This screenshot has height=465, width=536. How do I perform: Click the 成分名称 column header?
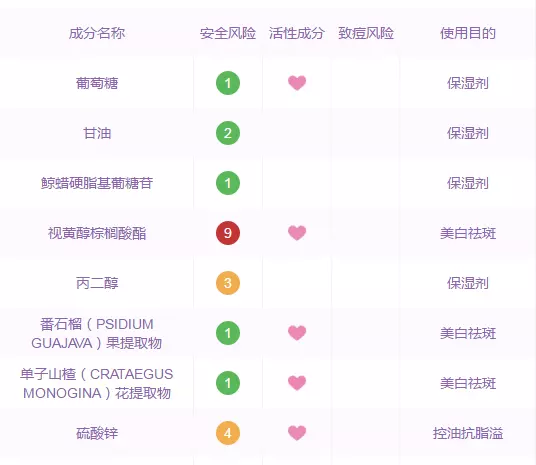pos(97,33)
